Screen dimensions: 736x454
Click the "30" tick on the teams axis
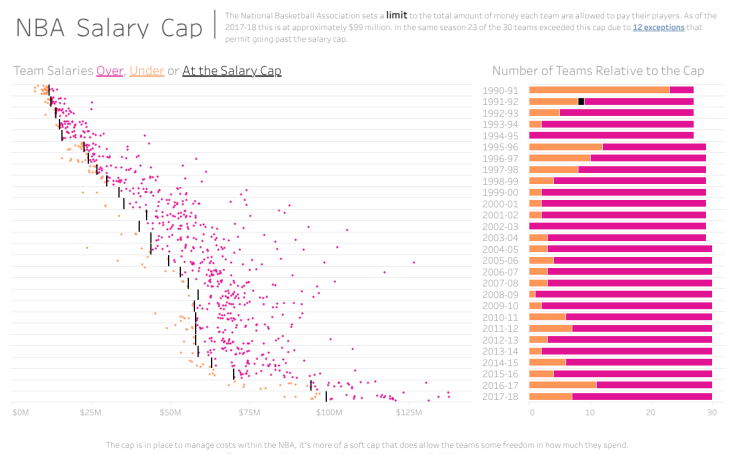click(711, 412)
